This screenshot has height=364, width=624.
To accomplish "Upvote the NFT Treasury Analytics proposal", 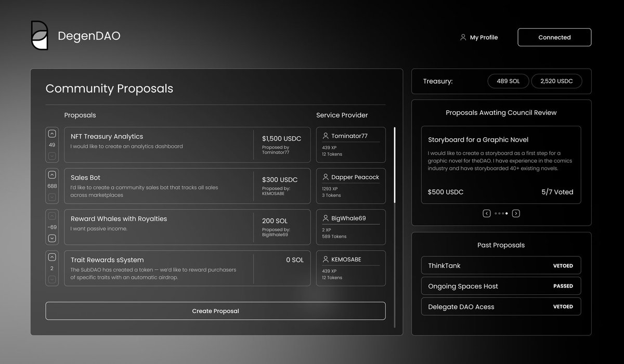I will point(52,134).
